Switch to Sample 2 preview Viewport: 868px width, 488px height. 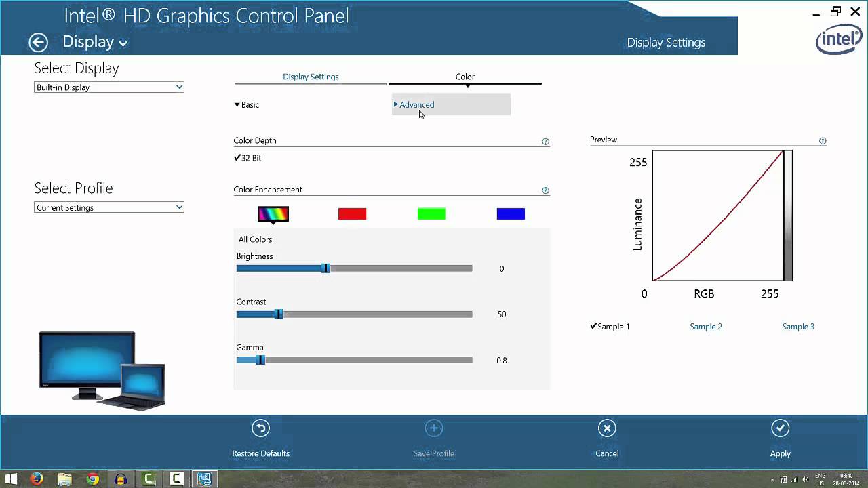click(x=706, y=327)
